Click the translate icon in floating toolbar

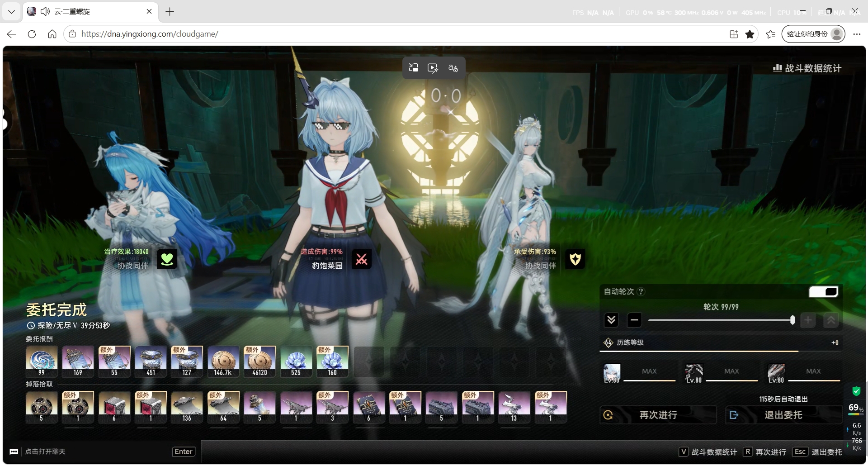click(453, 68)
